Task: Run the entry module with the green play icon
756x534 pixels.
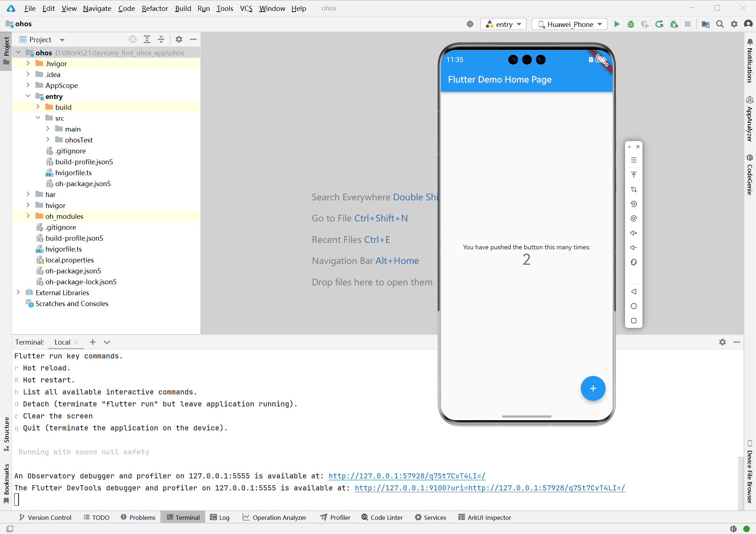Action: [617, 24]
